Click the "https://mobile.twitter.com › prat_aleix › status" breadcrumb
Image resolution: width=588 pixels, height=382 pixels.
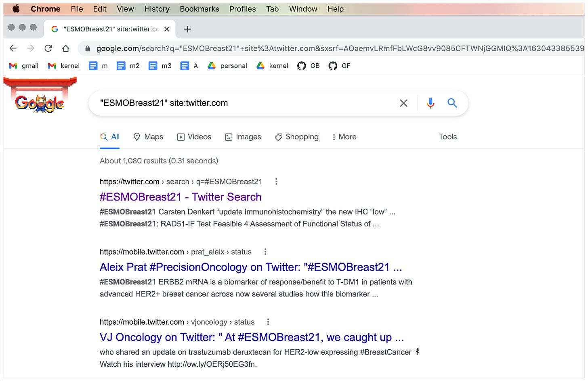[176, 252]
